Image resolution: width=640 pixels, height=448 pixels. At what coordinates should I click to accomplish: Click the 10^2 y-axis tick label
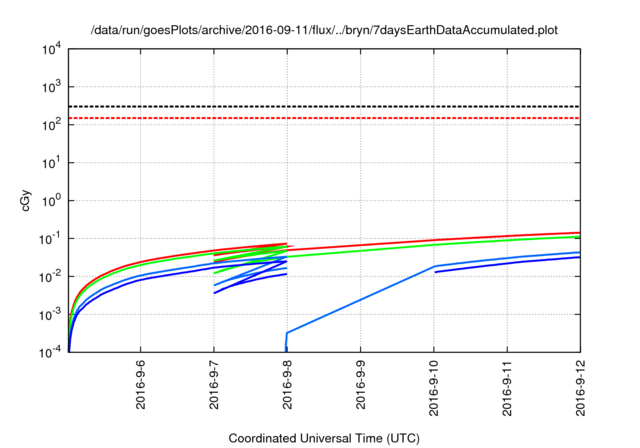(51, 125)
